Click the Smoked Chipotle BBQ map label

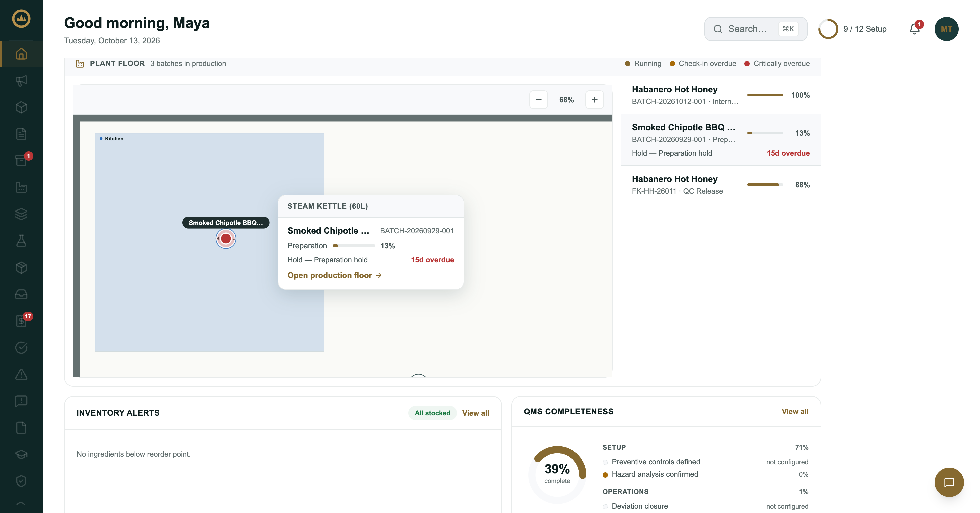coord(226,222)
